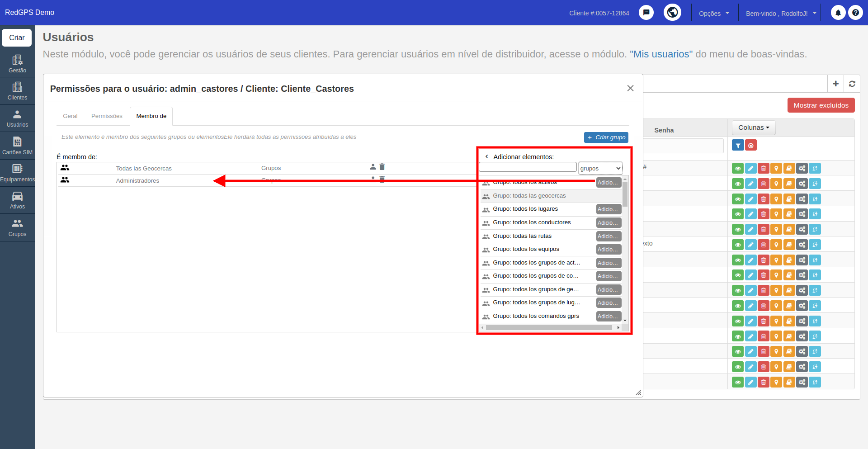Click the user icon in Todas las Geocercas row
This screenshot has height=449, width=868.
coord(373,167)
